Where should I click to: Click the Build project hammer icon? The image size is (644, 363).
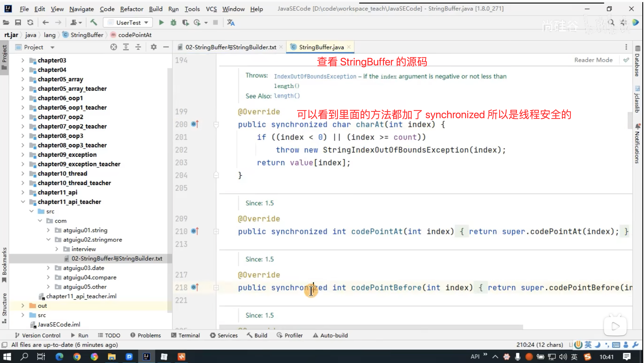pos(94,23)
